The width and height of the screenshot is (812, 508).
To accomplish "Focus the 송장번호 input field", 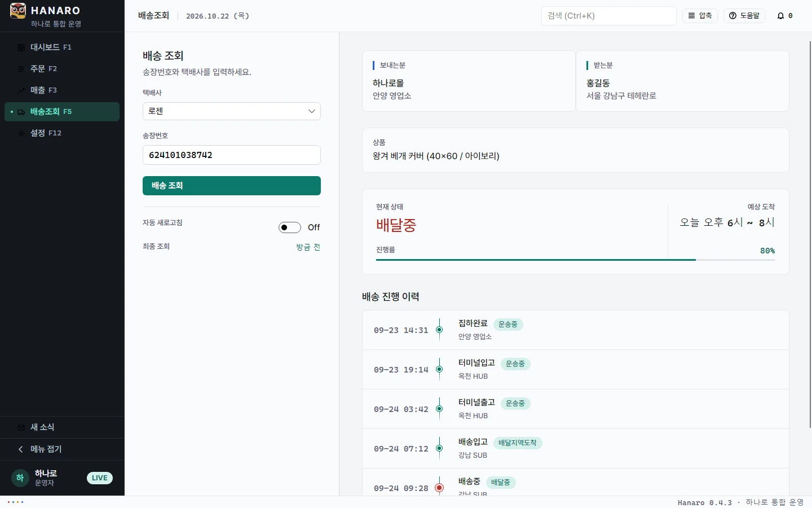I will pyautogui.click(x=232, y=155).
